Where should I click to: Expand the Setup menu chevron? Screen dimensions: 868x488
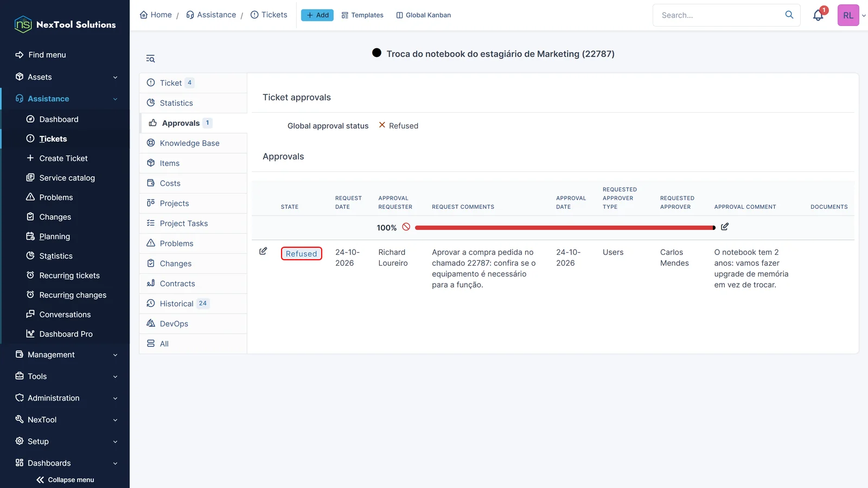pos(115,442)
